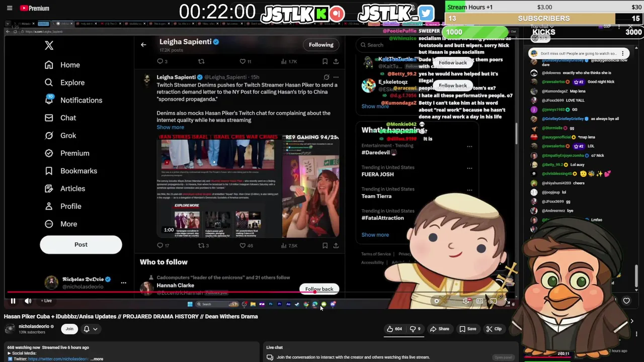Click the X logo icon
The width and height of the screenshot is (644, 362).
[49, 45]
